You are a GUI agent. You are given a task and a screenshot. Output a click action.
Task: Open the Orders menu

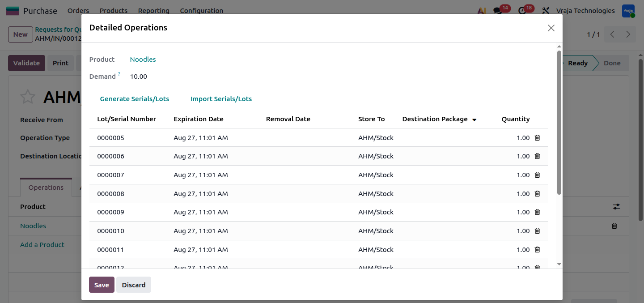pyautogui.click(x=78, y=11)
